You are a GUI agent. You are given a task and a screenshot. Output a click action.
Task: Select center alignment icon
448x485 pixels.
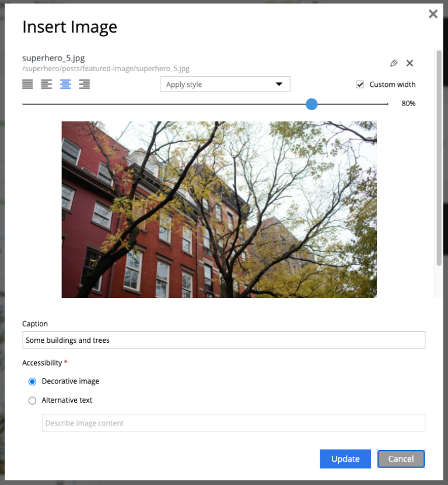point(65,84)
